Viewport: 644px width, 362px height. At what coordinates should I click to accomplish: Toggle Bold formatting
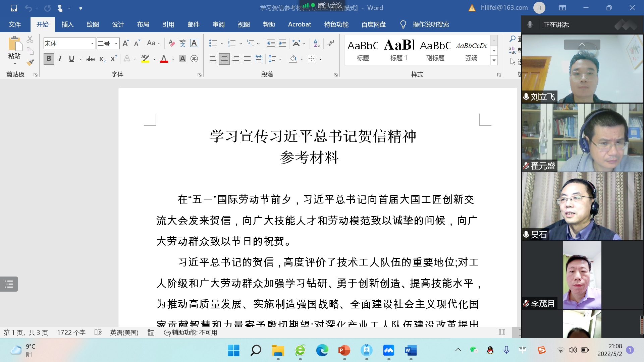point(49,59)
